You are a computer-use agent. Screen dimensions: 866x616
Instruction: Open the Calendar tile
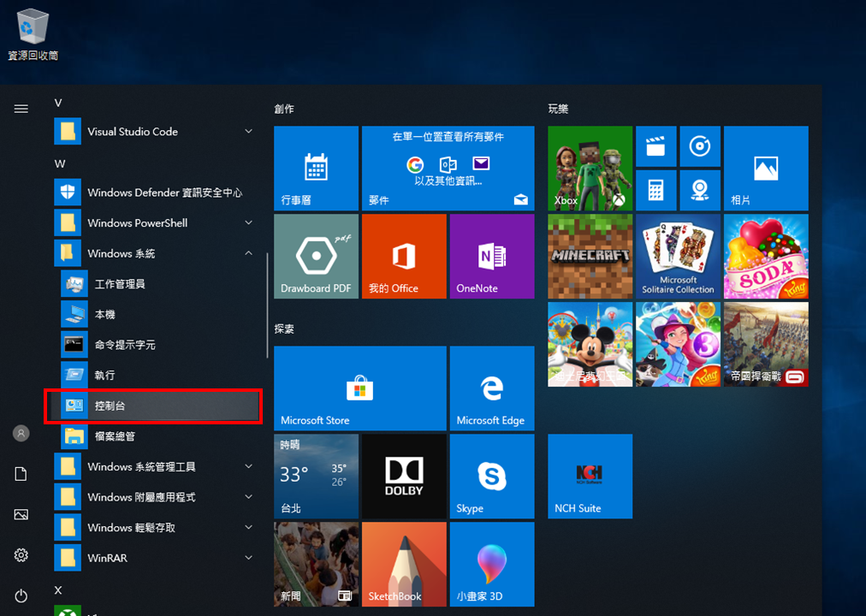click(x=316, y=169)
